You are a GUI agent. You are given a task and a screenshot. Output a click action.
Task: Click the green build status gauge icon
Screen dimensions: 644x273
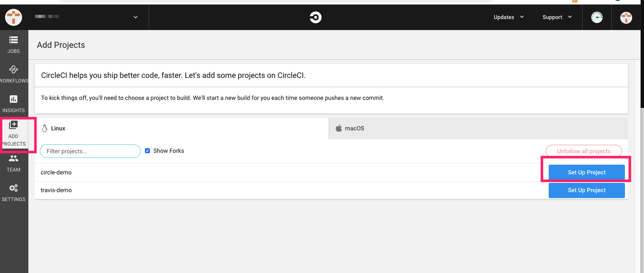click(x=597, y=17)
